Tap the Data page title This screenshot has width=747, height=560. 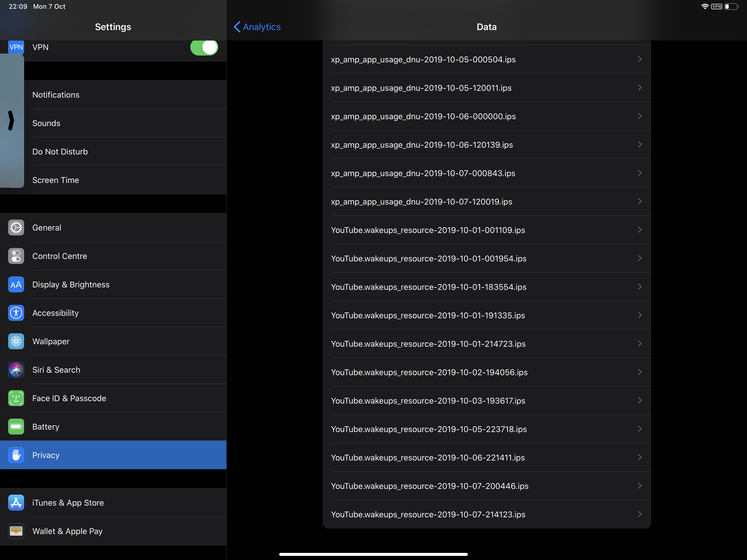click(x=487, y=27)
